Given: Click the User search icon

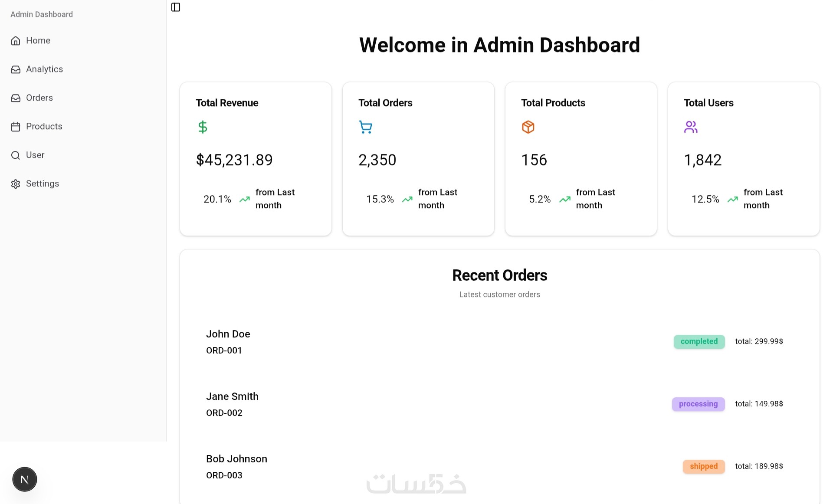Looking at the screenshot, I should coord(16,155).
